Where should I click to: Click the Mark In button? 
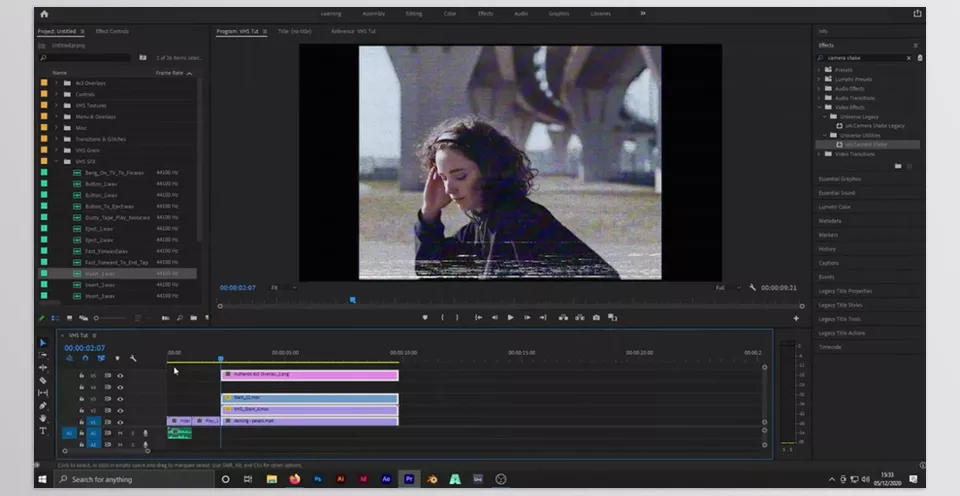[442, 317]
